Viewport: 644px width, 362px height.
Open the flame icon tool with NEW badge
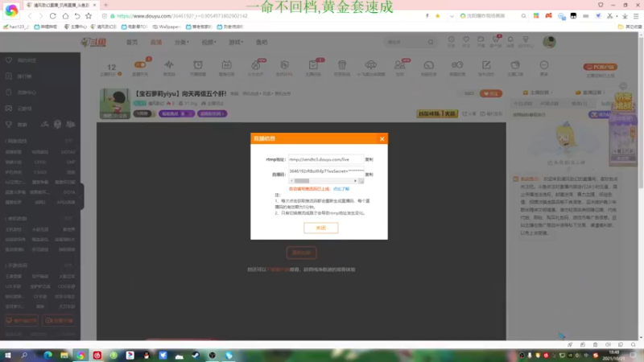point(255,65)
